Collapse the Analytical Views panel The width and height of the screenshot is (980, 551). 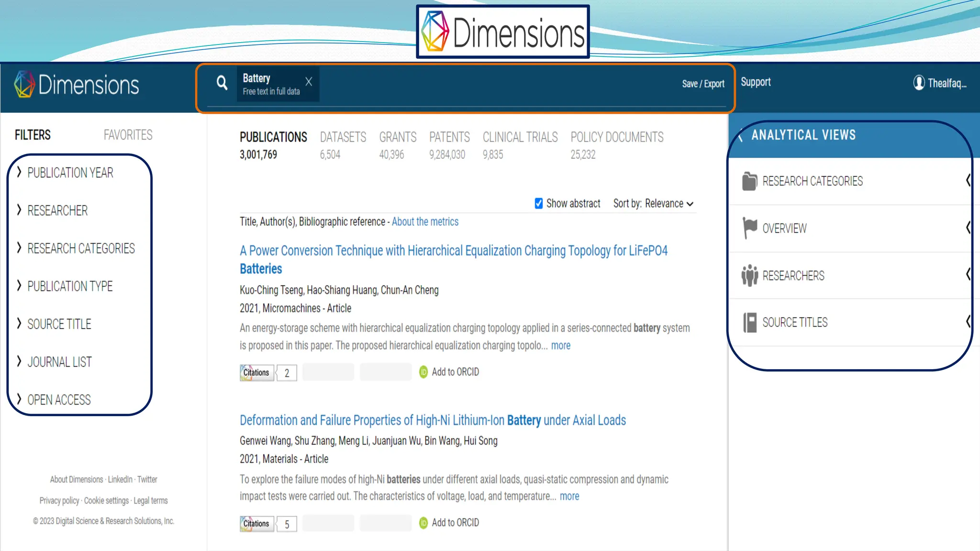[741, 135]
